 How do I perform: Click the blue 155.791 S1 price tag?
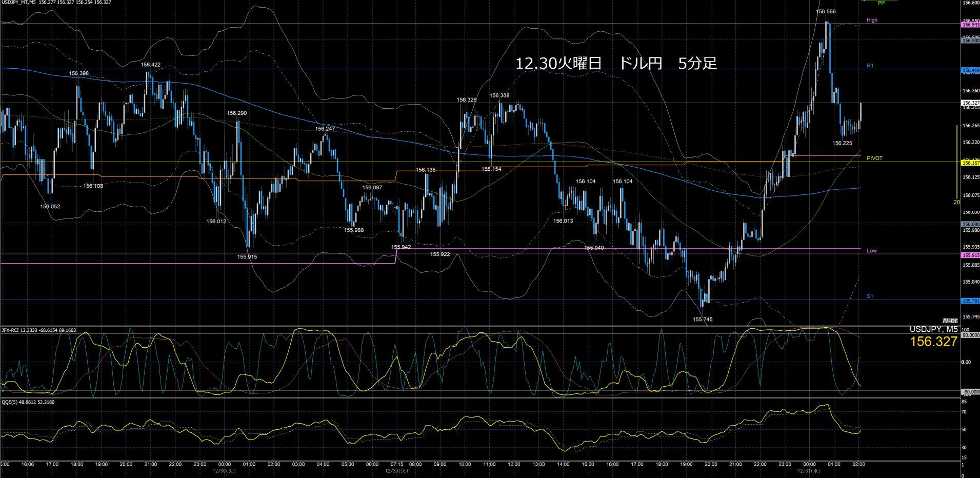click(x=970, y=301)
